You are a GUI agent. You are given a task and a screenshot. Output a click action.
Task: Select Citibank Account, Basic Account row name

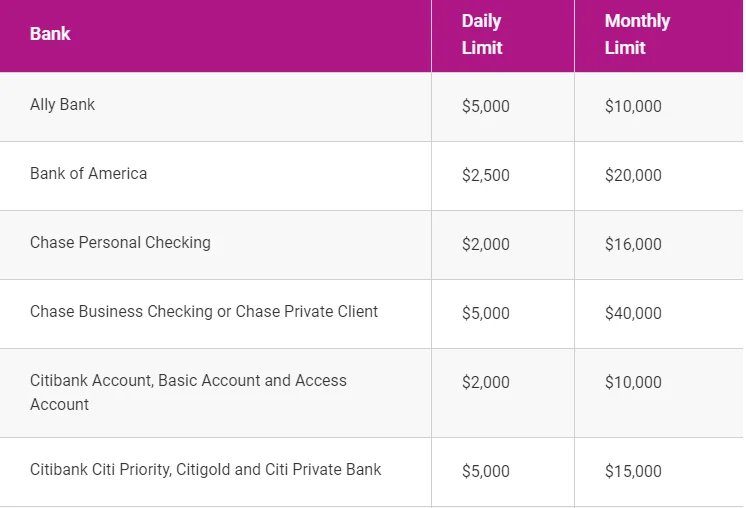pos(188,392)
